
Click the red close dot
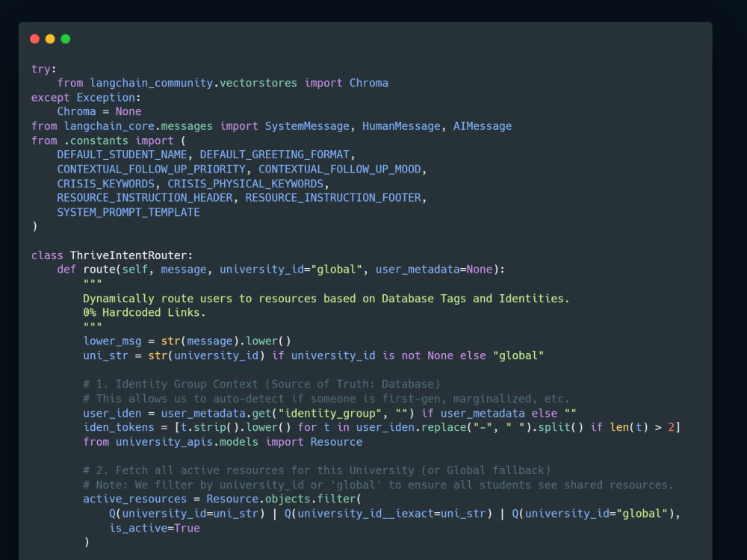(35, 39)
